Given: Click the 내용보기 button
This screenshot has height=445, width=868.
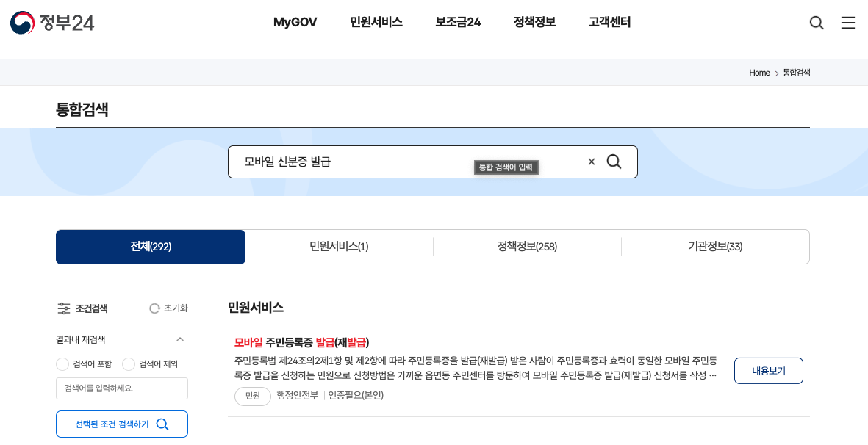Looking at the screenshot, I should tap(768, 371).
